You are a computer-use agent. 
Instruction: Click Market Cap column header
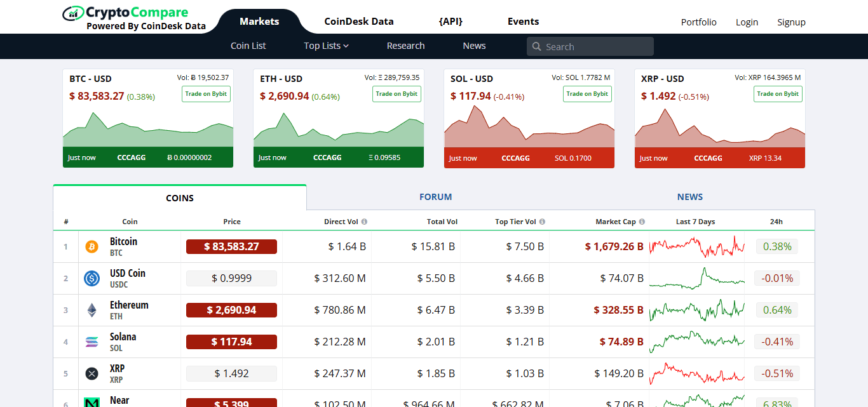616,222
